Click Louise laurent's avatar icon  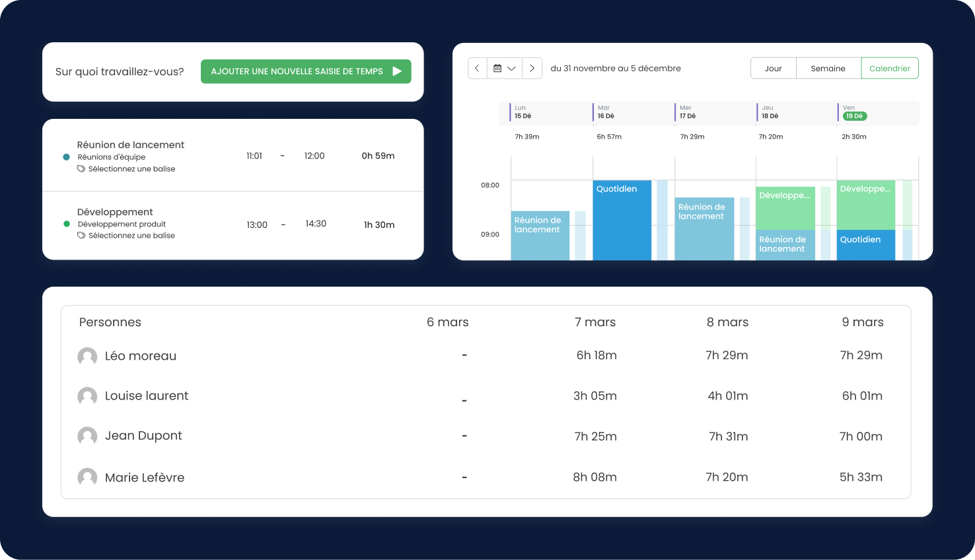87,396
